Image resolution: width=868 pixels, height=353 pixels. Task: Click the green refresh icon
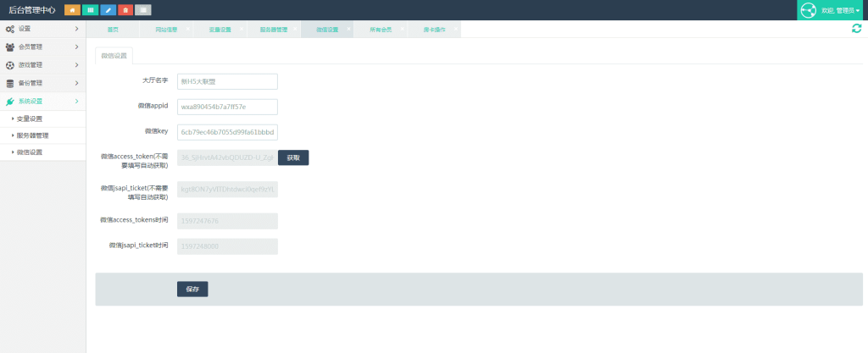point(856,29)
